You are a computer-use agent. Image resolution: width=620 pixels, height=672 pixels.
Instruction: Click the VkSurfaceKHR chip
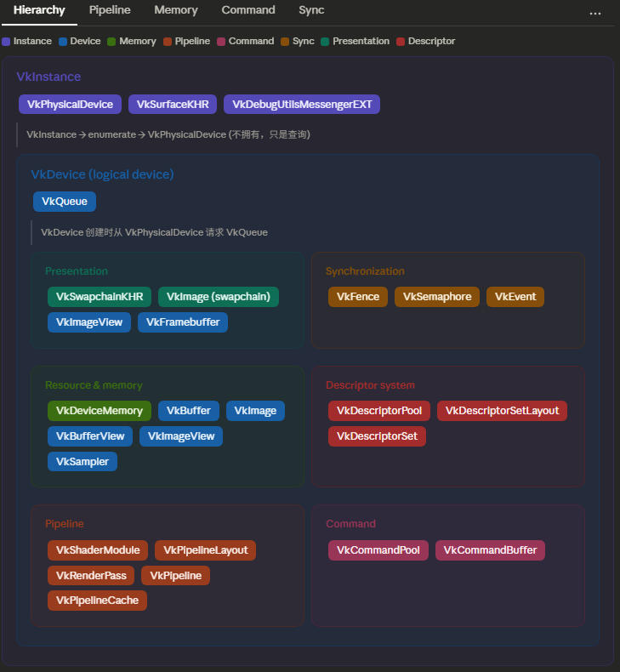coord(173,104)
